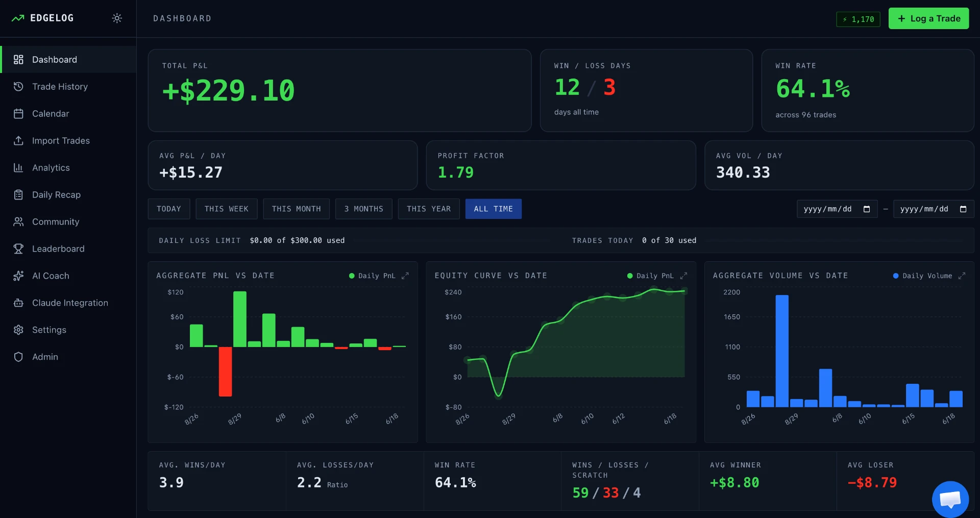The height and width of the screenshot is (518, 980).
Task: Expand the Equity Curve vs Date chart
Action: point(683,276)
